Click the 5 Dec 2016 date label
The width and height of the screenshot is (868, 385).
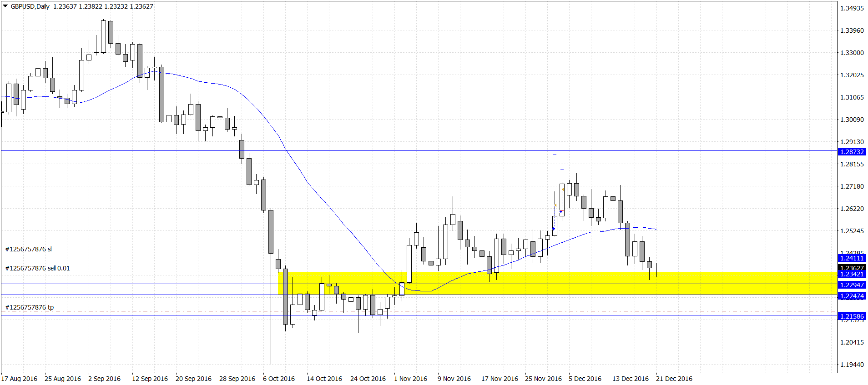(585, 379)
